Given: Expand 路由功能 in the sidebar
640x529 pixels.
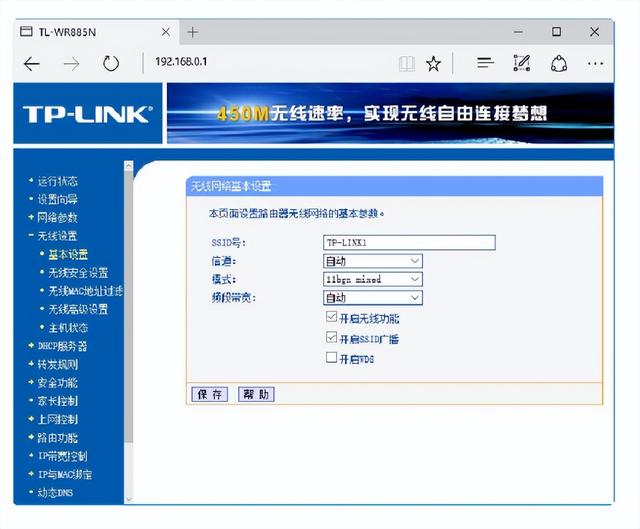Looking at the screenshot, I should coord(57,438).
